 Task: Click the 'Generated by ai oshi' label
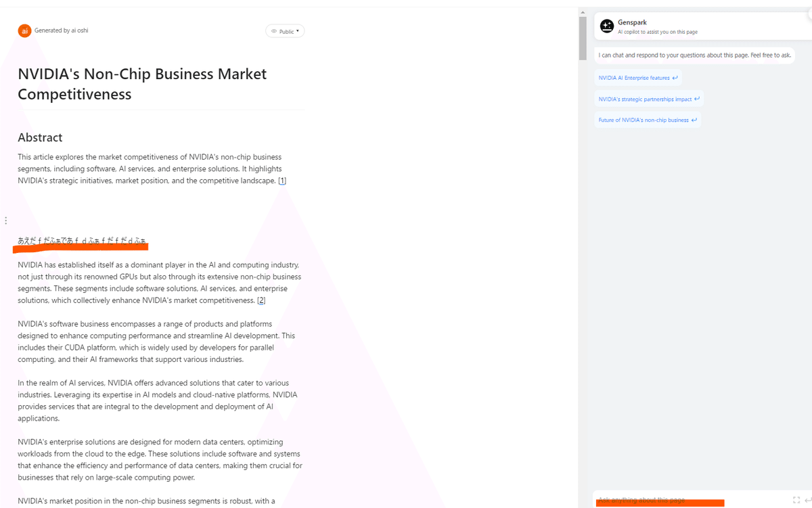coord(61,30)
